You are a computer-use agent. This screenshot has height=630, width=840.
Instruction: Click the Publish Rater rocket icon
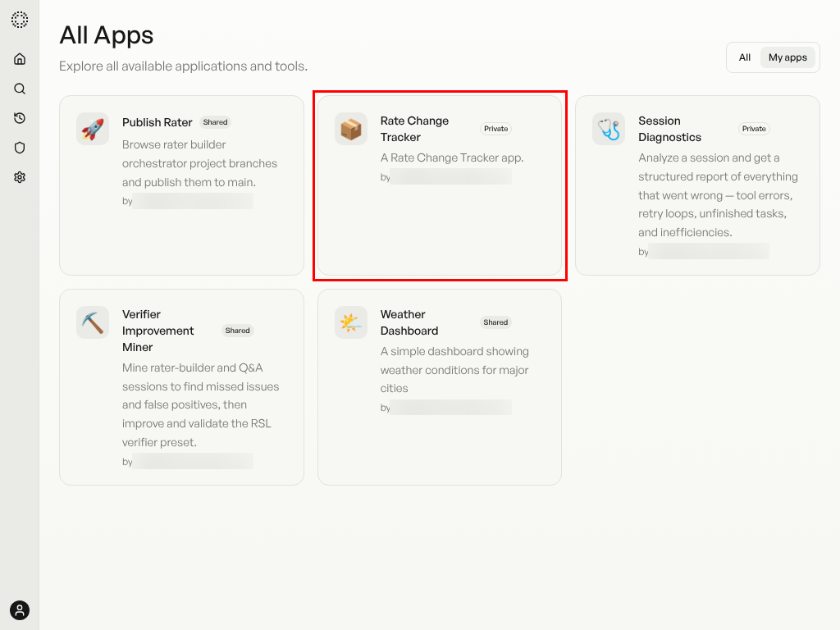93,129
